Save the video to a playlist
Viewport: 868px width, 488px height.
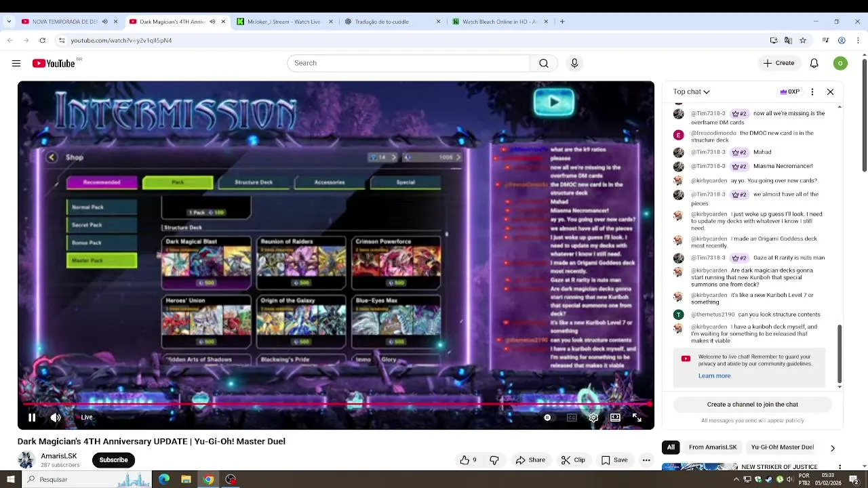(614, 460)
